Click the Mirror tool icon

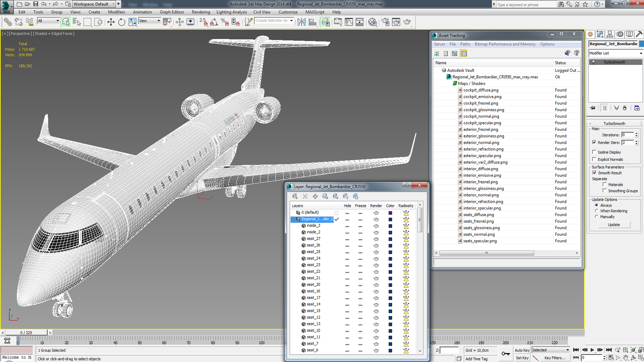[x=301, y=22]
